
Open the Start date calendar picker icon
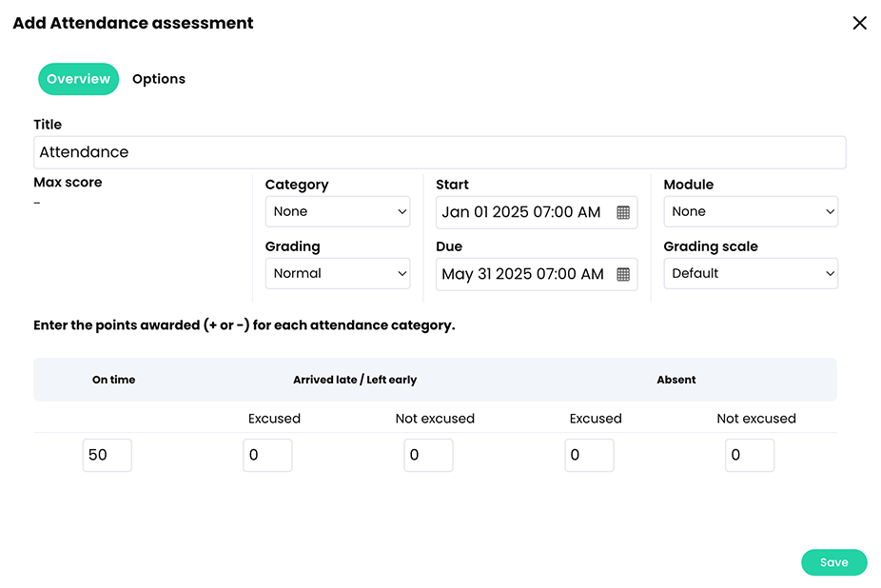tap(623, 212)
